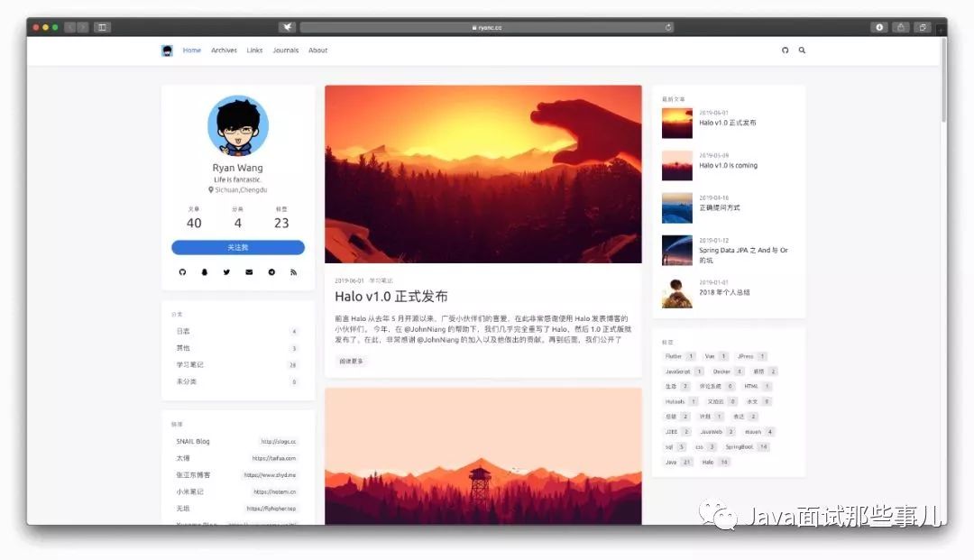This screenshot has width=974, height=560.
Task: Open the RSS feed icon in profile card
Action: [x=293, y=272]
